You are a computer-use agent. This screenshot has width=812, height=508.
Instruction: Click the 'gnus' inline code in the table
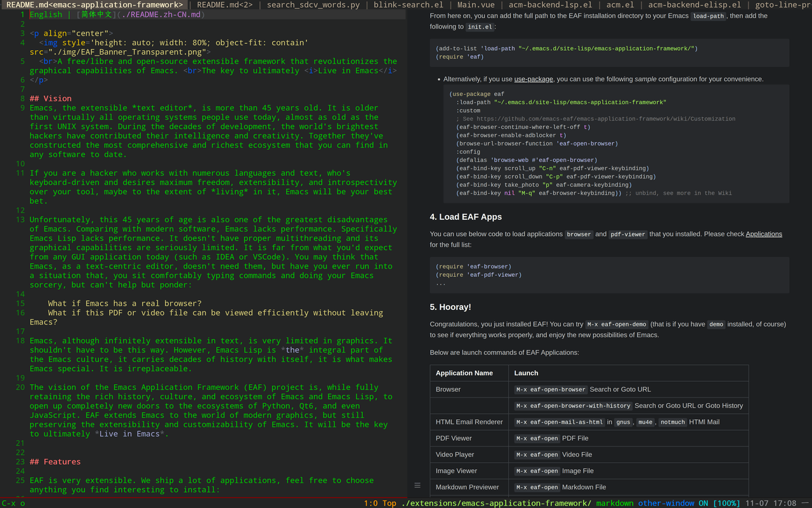click(624, 422)
